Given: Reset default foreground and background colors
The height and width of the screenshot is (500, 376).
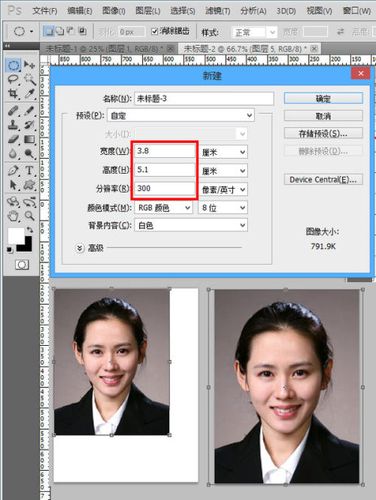Looking at the screenshot, I should 10,249.
